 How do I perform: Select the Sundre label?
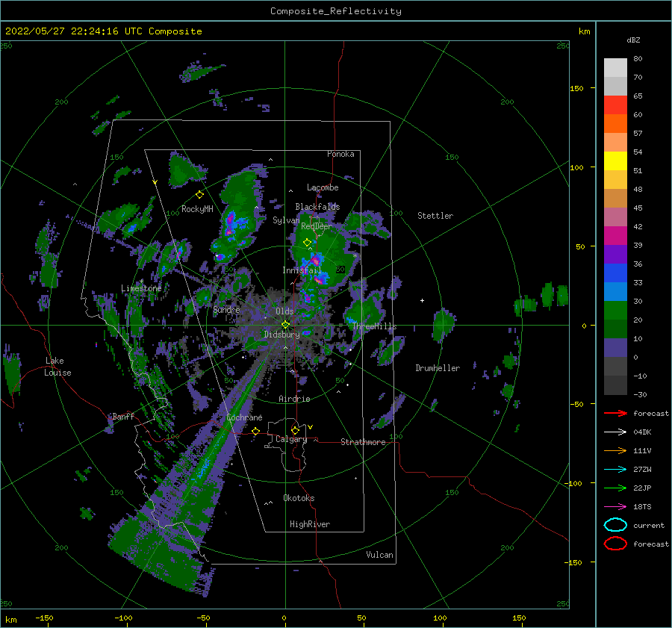(x=227, y=310)
